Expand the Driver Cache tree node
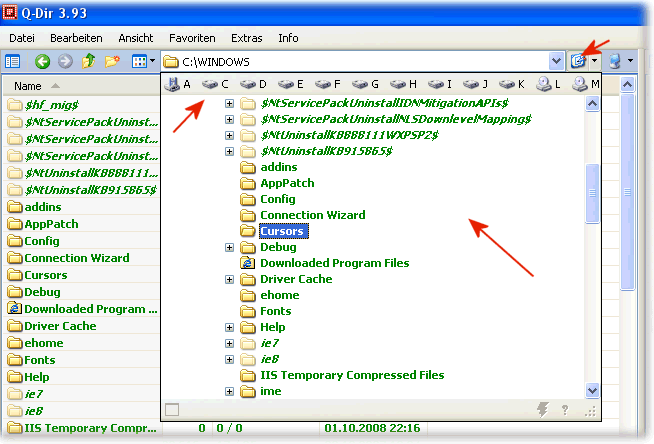The image size is (654, 444). [x=229, y=279]
